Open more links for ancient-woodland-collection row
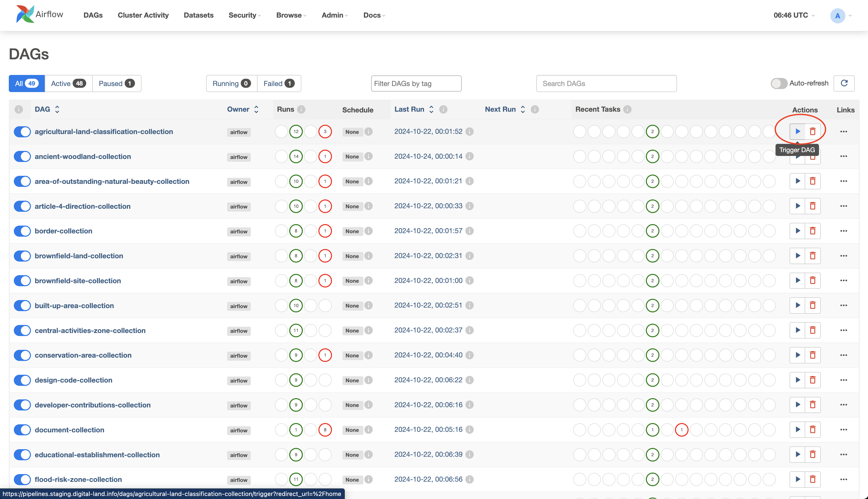868x499 pixels. [844, 156]
